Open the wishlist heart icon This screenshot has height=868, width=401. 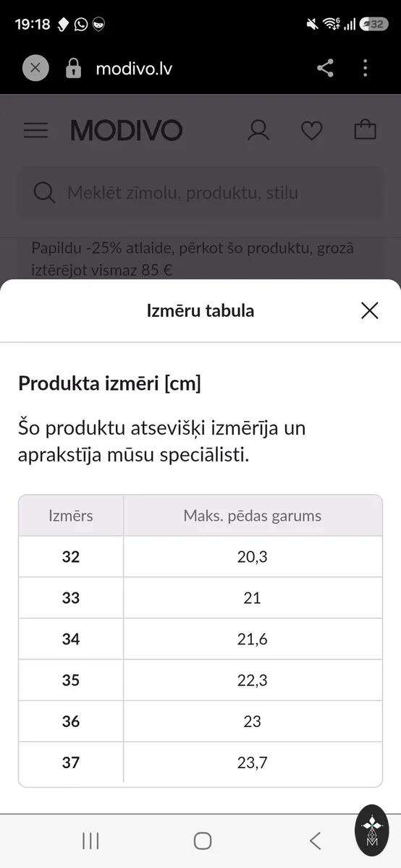pyautogui.click(x=312, y=130)
